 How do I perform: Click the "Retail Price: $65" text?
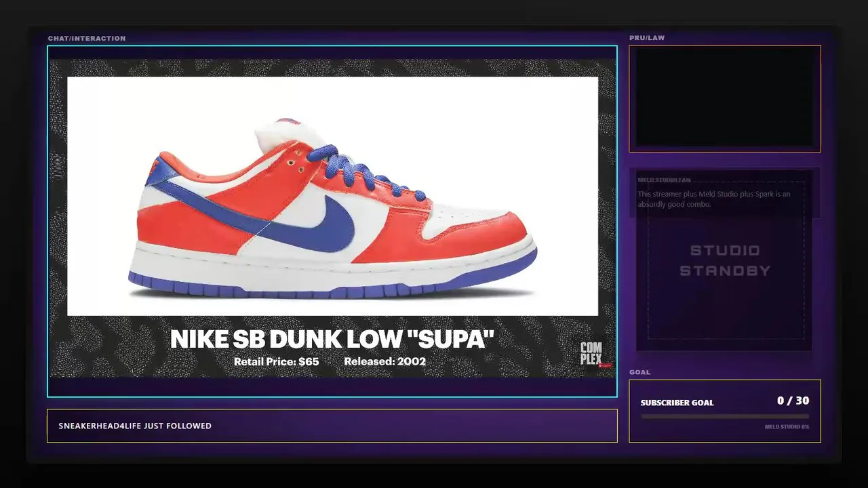(x=276, y=362)
